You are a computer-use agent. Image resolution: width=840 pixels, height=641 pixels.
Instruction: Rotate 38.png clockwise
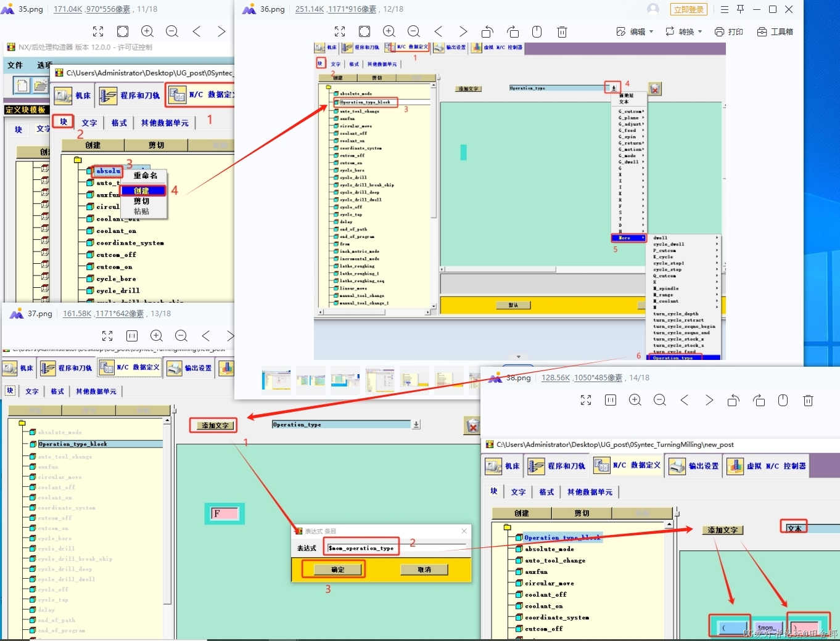coord(759,401)
